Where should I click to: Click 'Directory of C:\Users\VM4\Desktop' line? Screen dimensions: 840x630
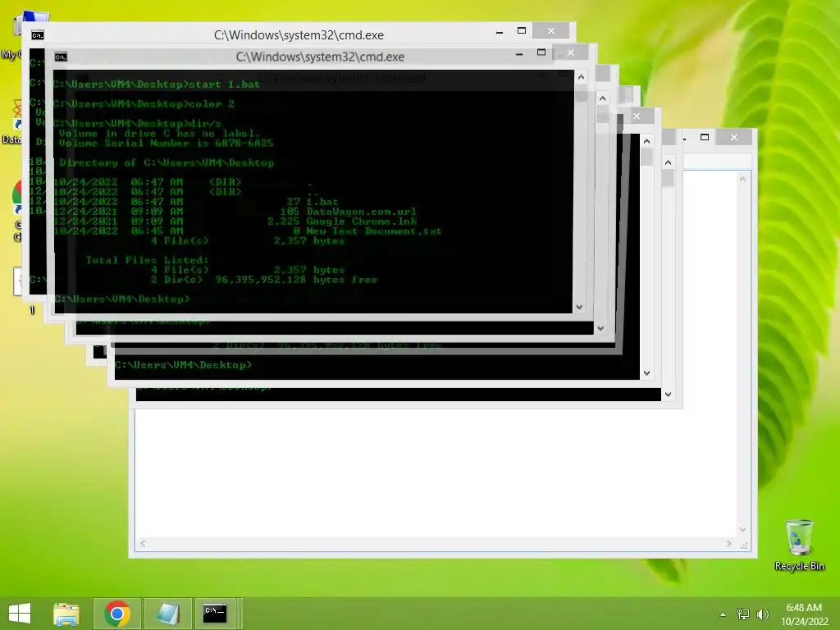pyautogui.click(x=167, y=163)
